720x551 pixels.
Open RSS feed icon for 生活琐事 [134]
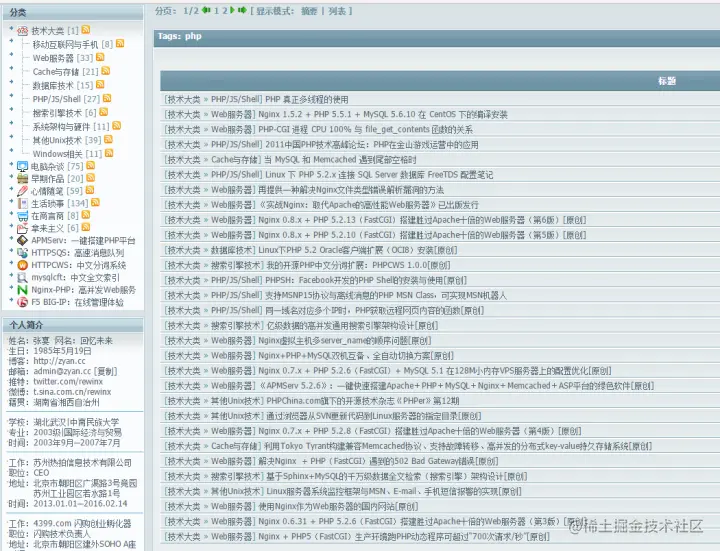coord(95,202)
